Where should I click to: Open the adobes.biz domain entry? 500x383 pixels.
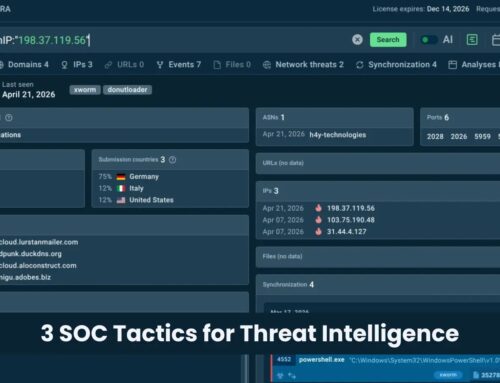click(25, 277)
